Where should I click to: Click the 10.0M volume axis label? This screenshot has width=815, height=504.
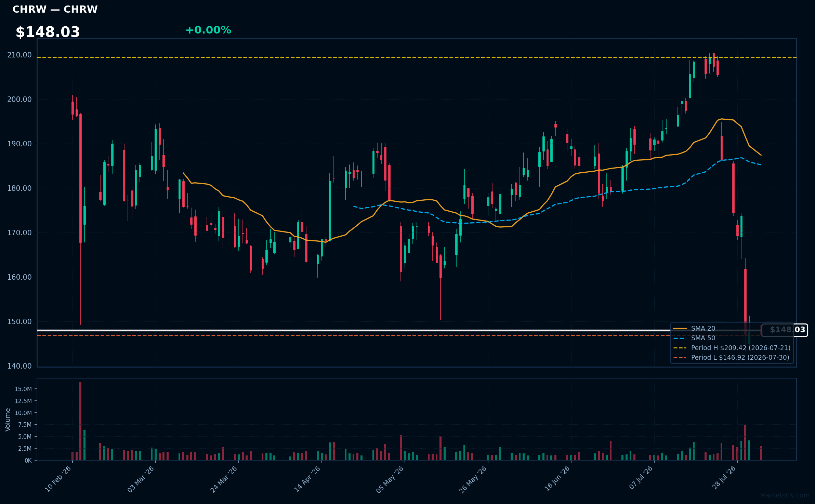pos(23,413)
